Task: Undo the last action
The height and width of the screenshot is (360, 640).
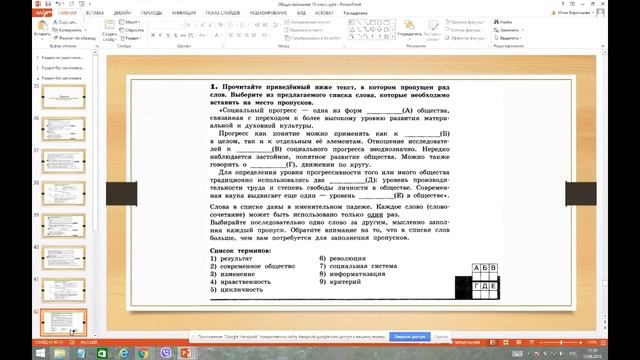Action: click(x=58, y=4)
